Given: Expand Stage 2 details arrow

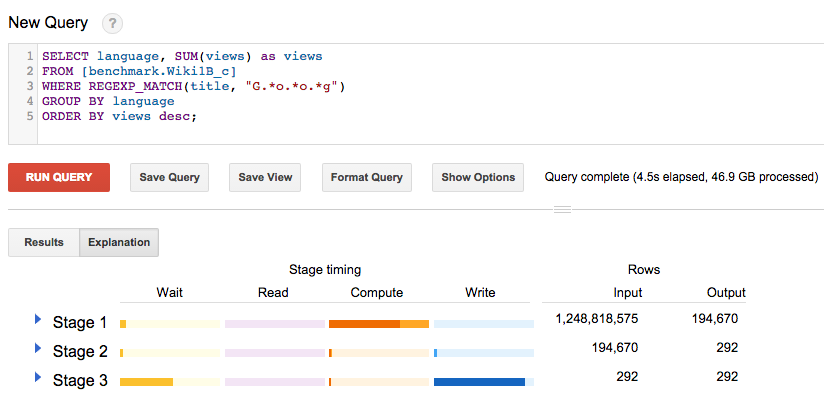Looking at the screenshot, I should 38,348.
